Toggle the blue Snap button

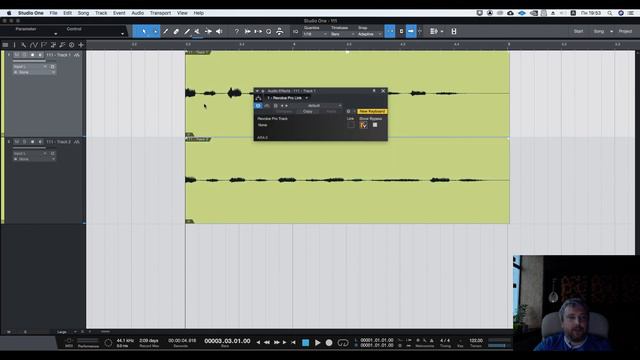coord(390,31)
